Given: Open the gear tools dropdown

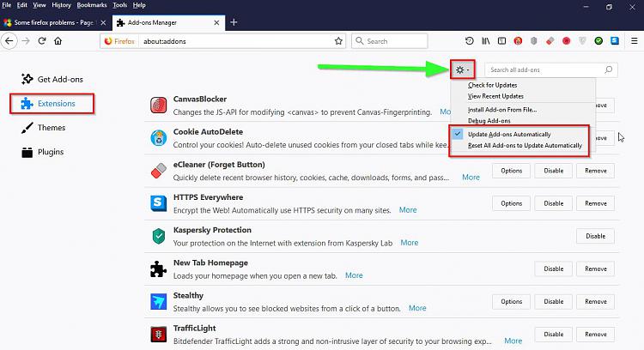Looking at the screenshot, I should (x=463, y=70).
